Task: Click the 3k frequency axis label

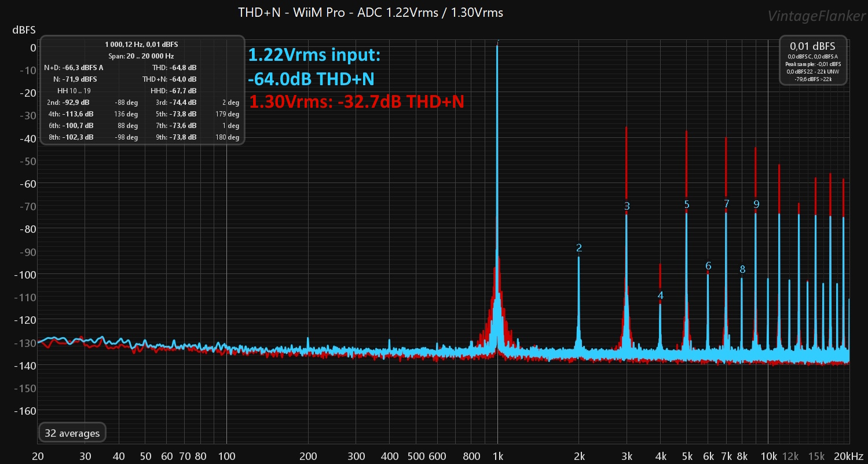Action: point(627,455)
